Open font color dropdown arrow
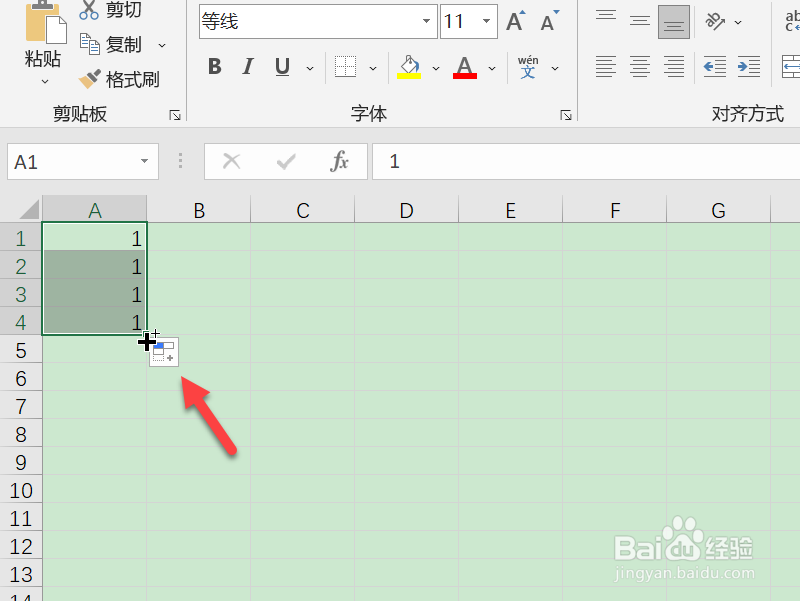Viewport: 800px width, 601px height. [492, 68]
